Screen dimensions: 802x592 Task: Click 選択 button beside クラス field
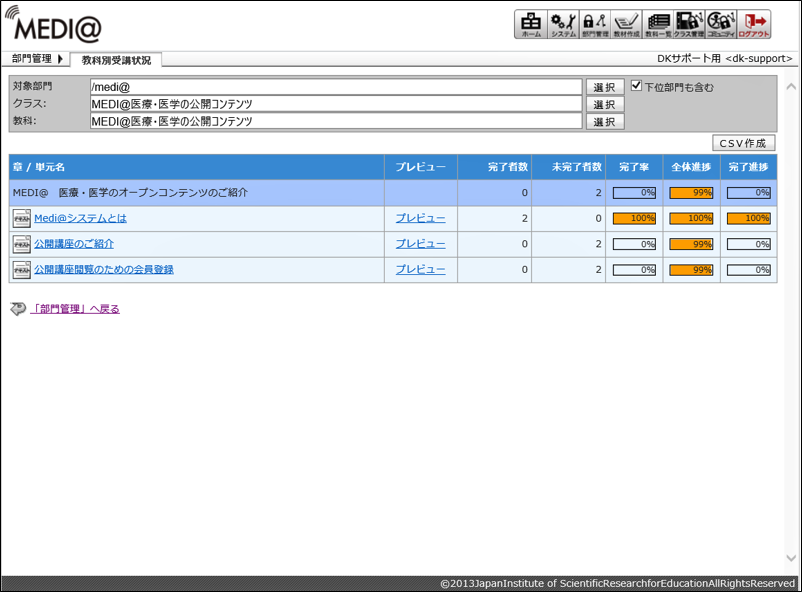click(x=604, y=105)
